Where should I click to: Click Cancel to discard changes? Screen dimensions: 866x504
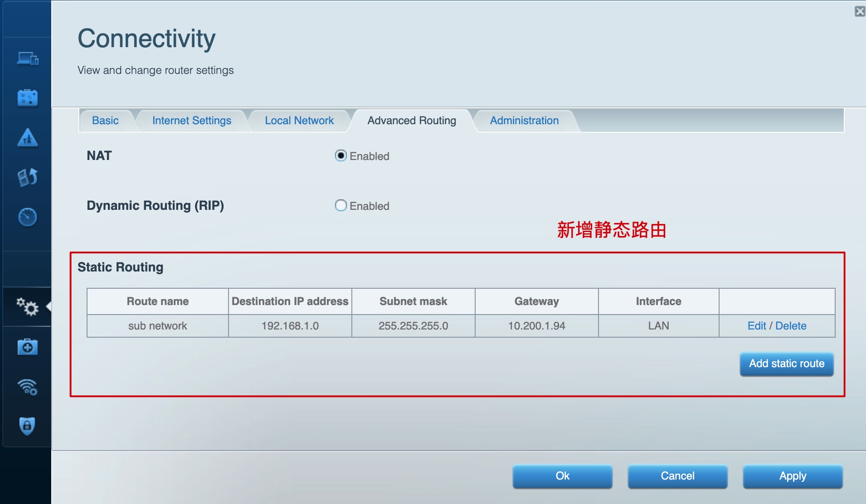[677, 476]
